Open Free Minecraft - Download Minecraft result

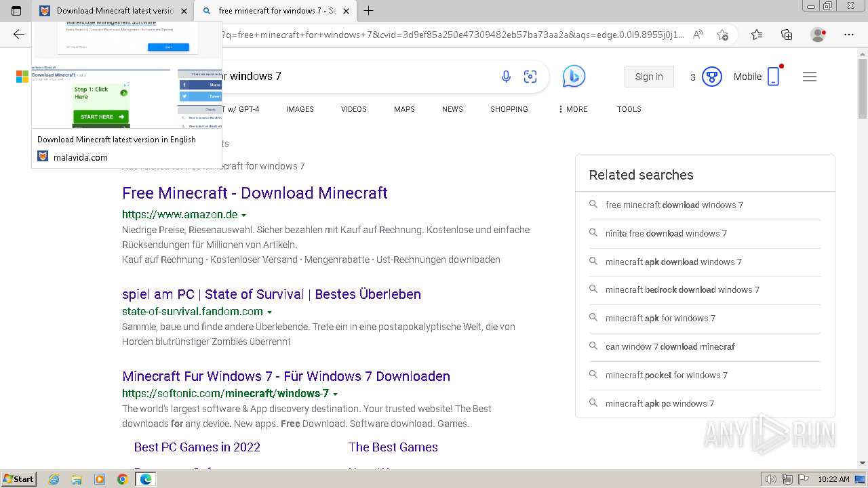255,193
